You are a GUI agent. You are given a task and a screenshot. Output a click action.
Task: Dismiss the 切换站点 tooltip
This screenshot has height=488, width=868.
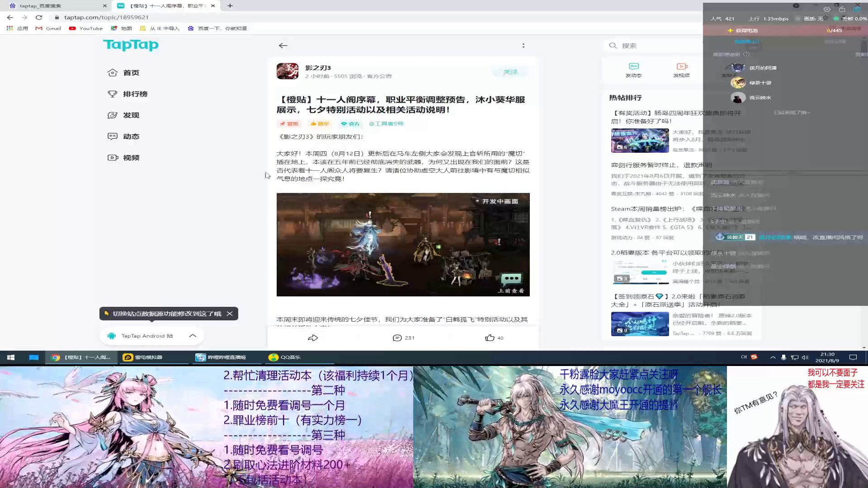click(230, 314)
